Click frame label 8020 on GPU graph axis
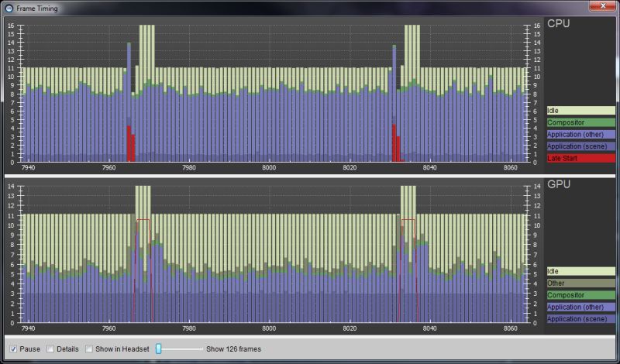 [350, 328]
